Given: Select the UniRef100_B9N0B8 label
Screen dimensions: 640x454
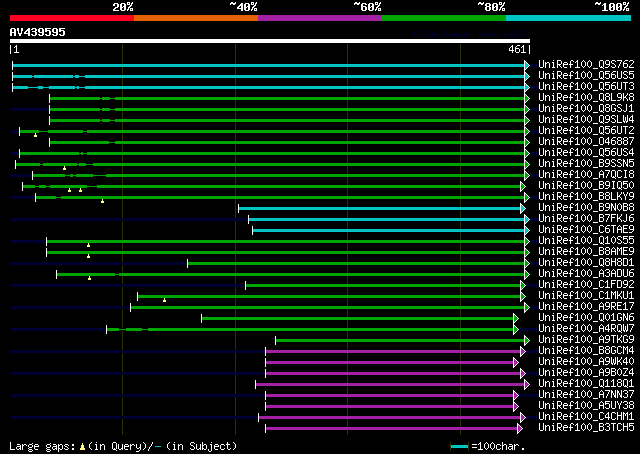Looking at the screenshot, I should tap(586, 208).
